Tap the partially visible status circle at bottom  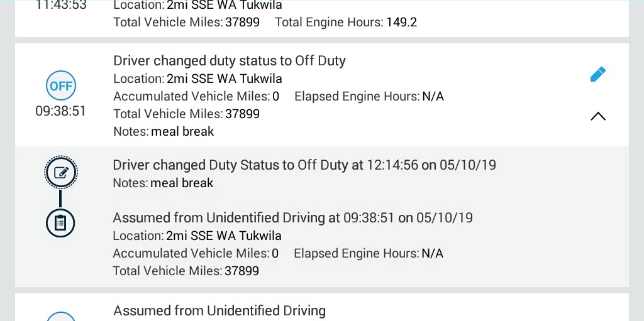coord(61,317)
